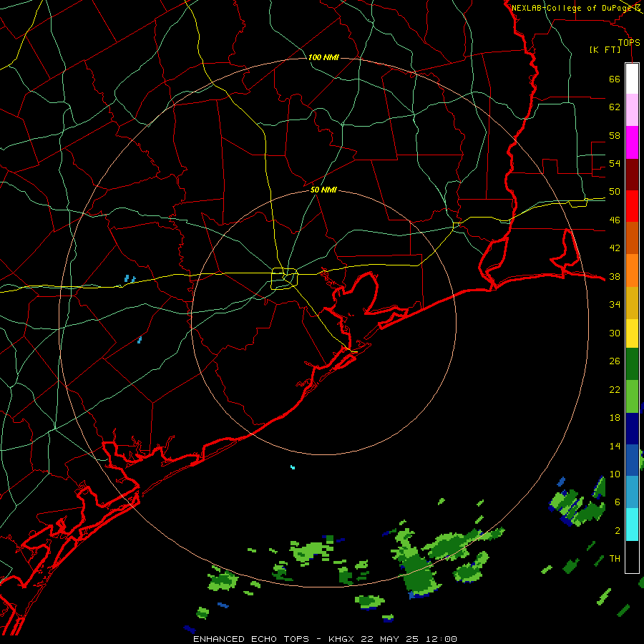Image resolution: width=644 pixels, height=644 pixels.
Task: Select the dark red maroon legend swatch
Action: tap(632, 175)
